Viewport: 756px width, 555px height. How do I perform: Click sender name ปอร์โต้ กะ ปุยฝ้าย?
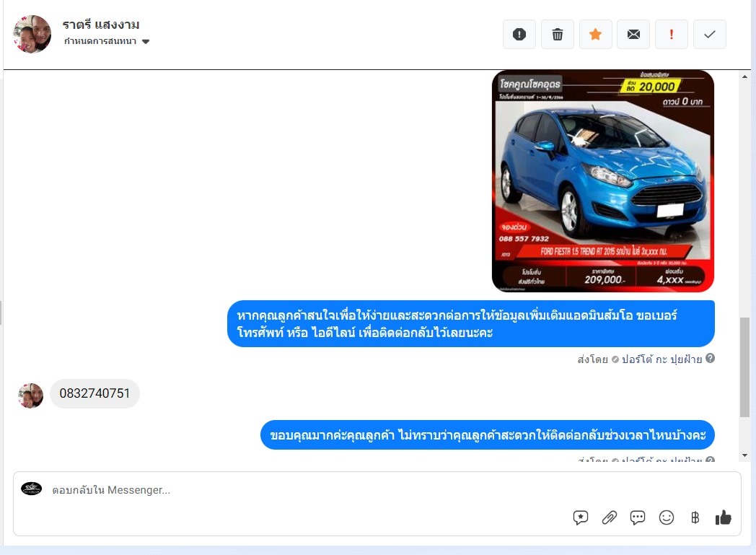click(x=661, y=359)
